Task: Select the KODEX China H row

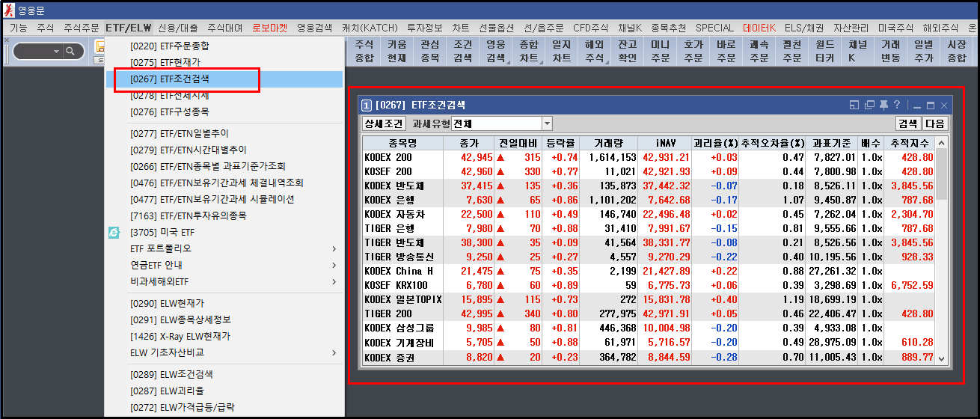Action: 649,271
